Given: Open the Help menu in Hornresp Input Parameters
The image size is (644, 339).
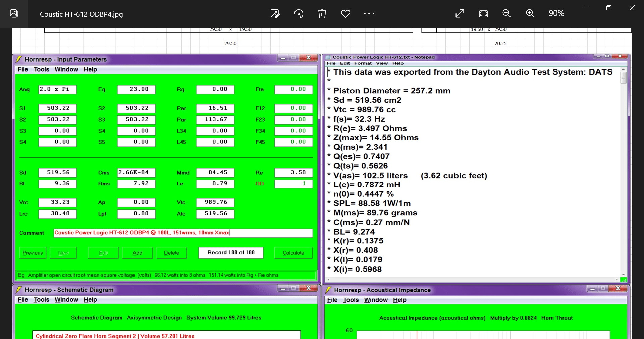Looking at the screenshot, I should pyautogui.click(x=90, y=69).
